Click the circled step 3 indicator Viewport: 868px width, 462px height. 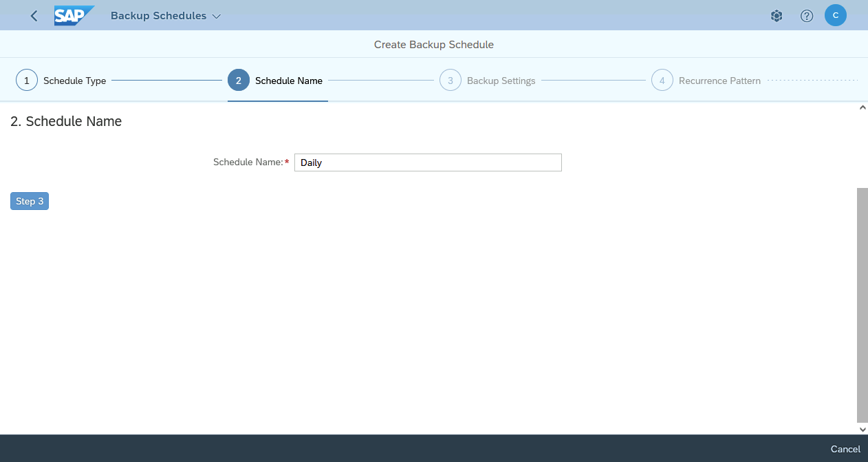(x=451, y=80)
